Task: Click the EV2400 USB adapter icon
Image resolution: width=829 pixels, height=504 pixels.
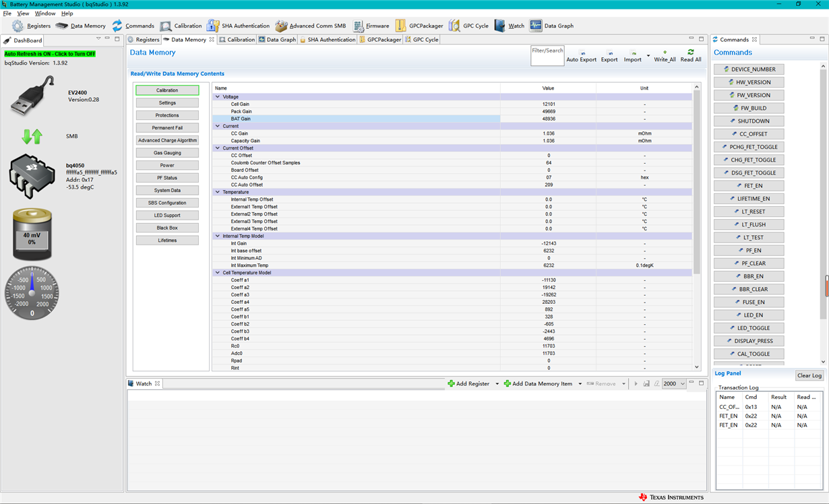Action: 32,95
